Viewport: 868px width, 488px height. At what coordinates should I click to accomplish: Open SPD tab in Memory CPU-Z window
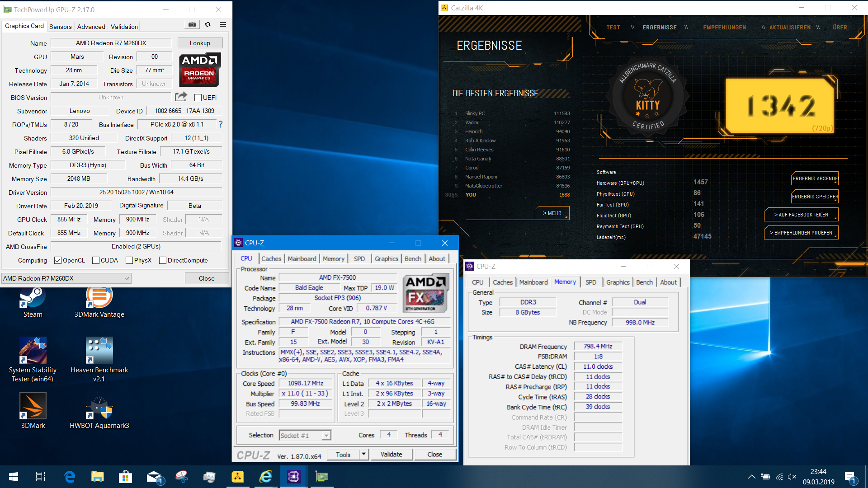590,282
